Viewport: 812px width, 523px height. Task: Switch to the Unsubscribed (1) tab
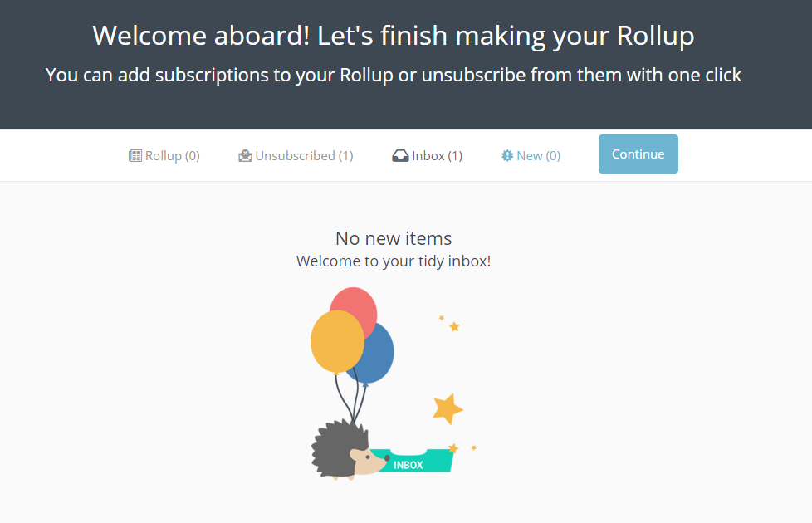[x=296, y=156]
